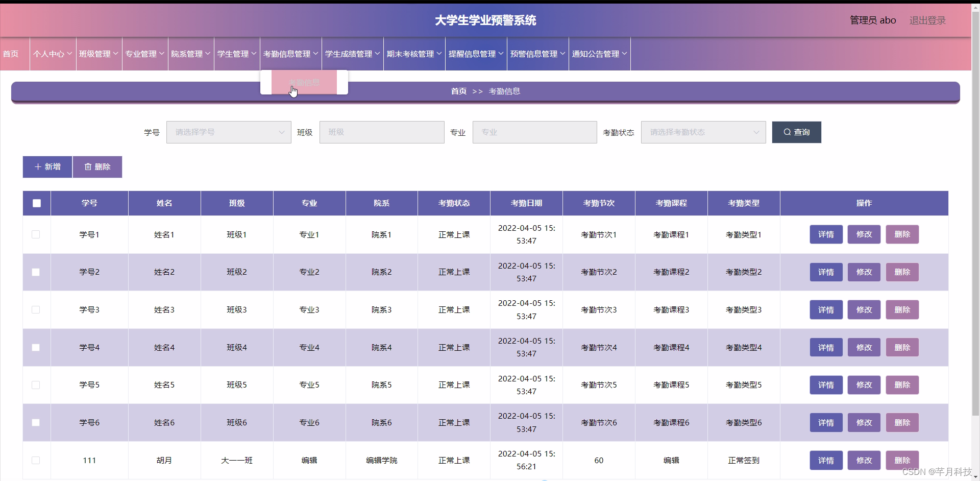Click the trash icon on the 删除 button
Screen dimensions: 980x481
click(x=88, y=166)
